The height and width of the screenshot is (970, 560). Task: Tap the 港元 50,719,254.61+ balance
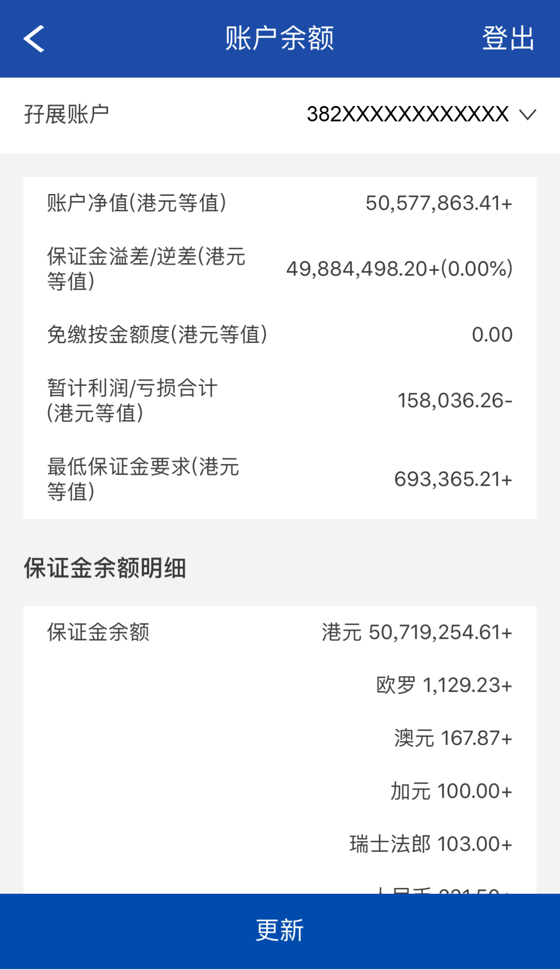click(417, 633)
